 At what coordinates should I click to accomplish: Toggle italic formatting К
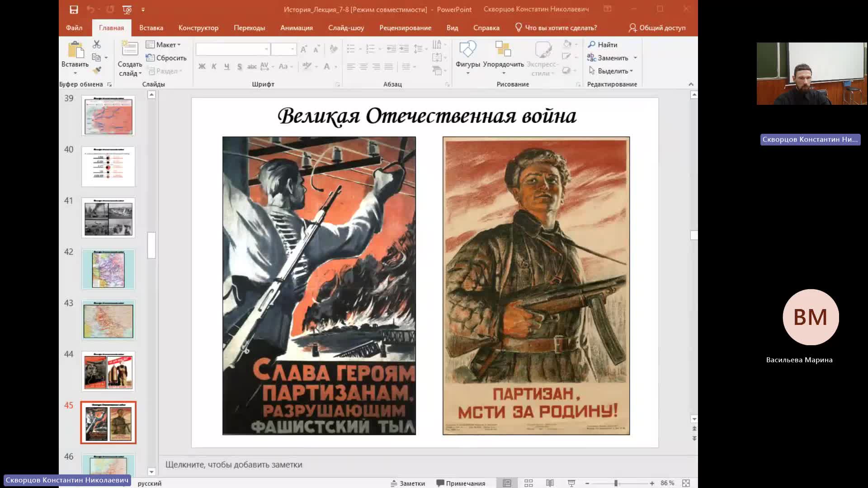pos(214,66)
